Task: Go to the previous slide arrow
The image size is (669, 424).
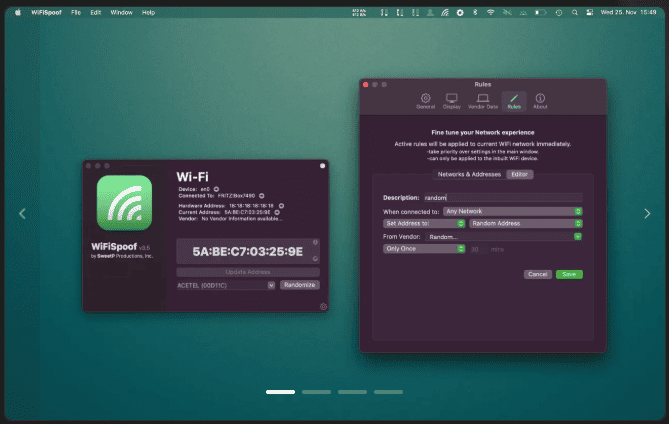Action: tap(23, 213)
